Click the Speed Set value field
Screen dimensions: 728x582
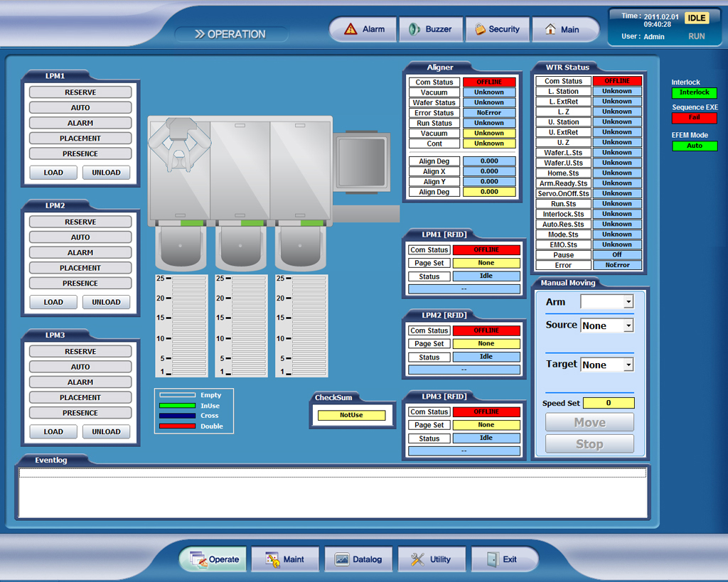[609, 403]
